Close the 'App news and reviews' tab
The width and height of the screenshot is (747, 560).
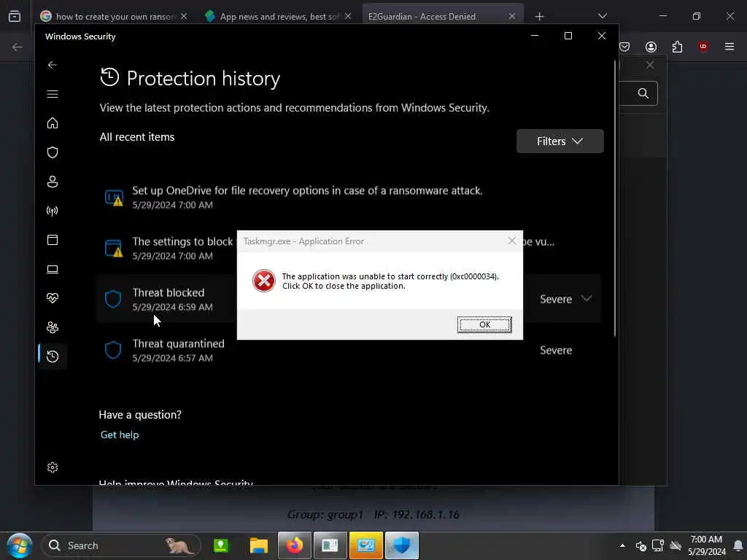point(348,16)
